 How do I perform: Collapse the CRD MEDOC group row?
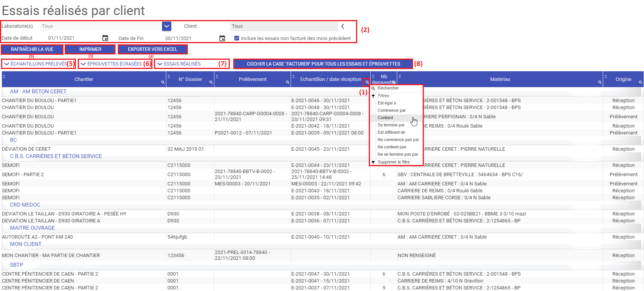click(25, 205)
